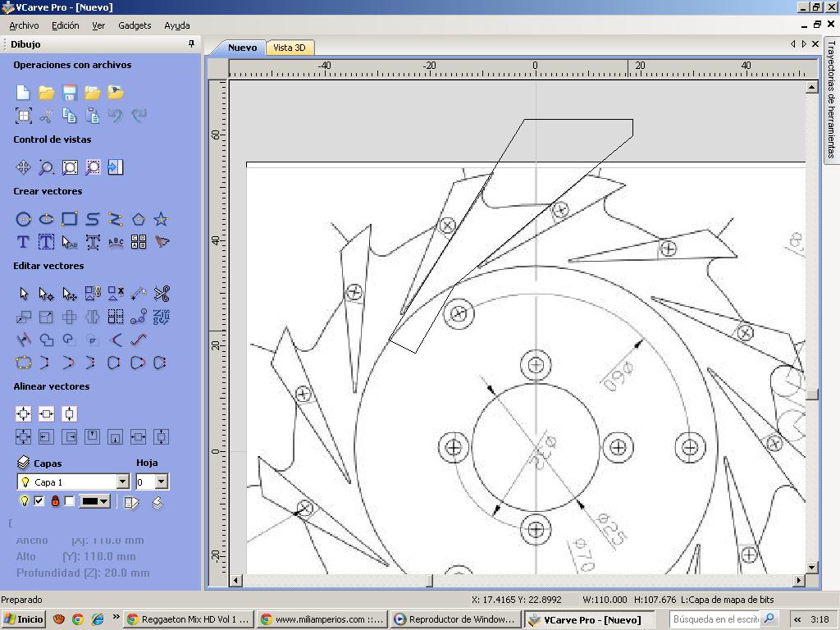Toggle the layer lock checkbox
Viewport: 840px width, 630px height.
70,501
